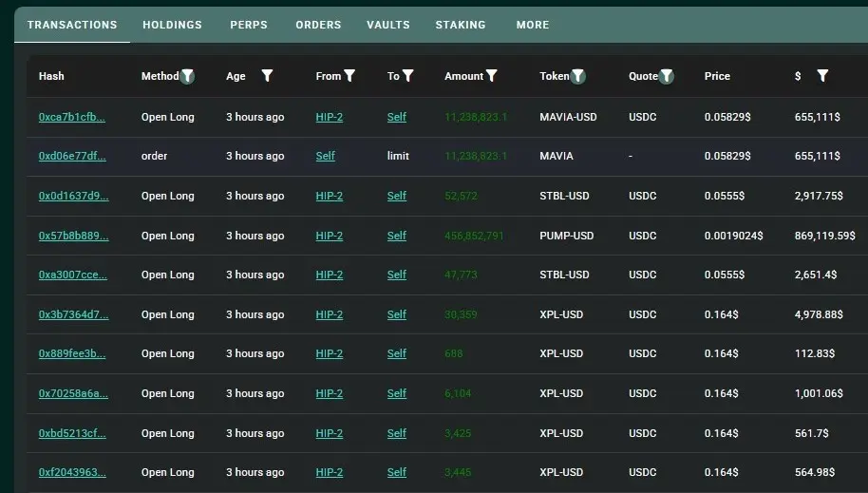
Task: Open transaction hash 0x3b7364d7...
Action: [74, 314]
